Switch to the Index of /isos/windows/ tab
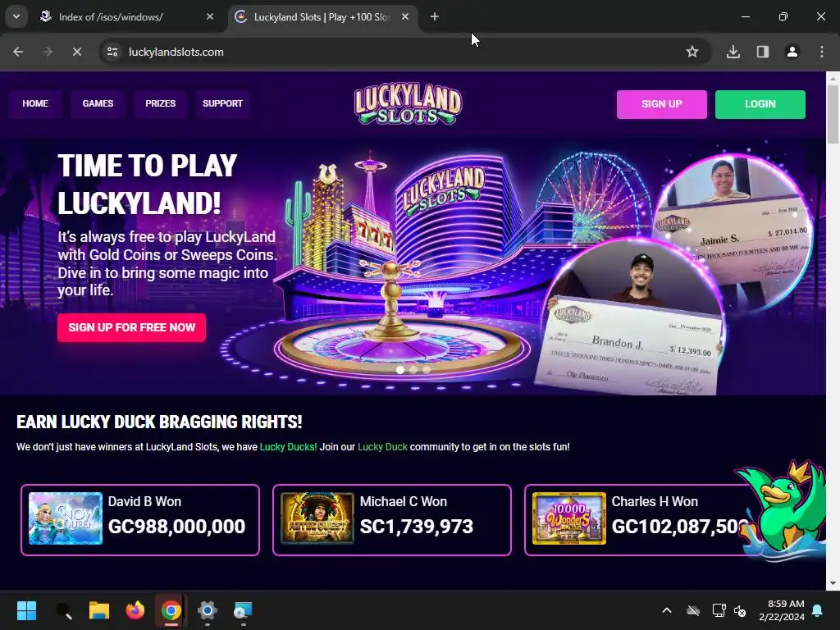Image resolution: width=840 pixels, height=630 pixels. tap(127, 17)
